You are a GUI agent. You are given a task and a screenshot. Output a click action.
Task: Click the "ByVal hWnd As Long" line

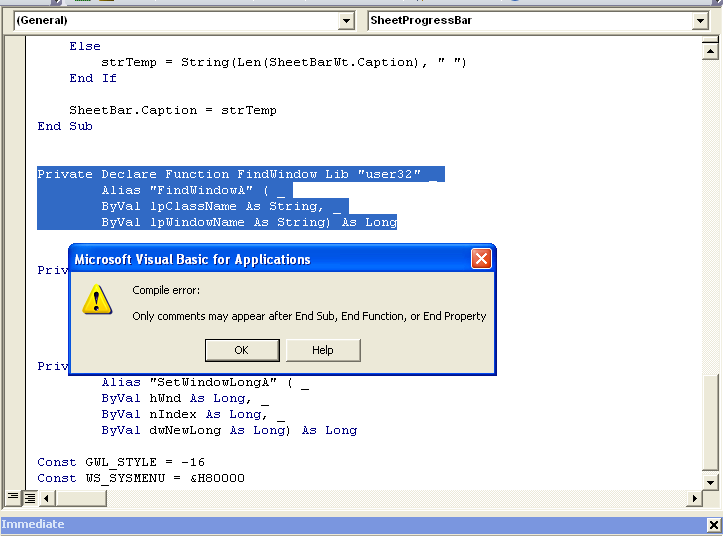click(x=185, y=399)
